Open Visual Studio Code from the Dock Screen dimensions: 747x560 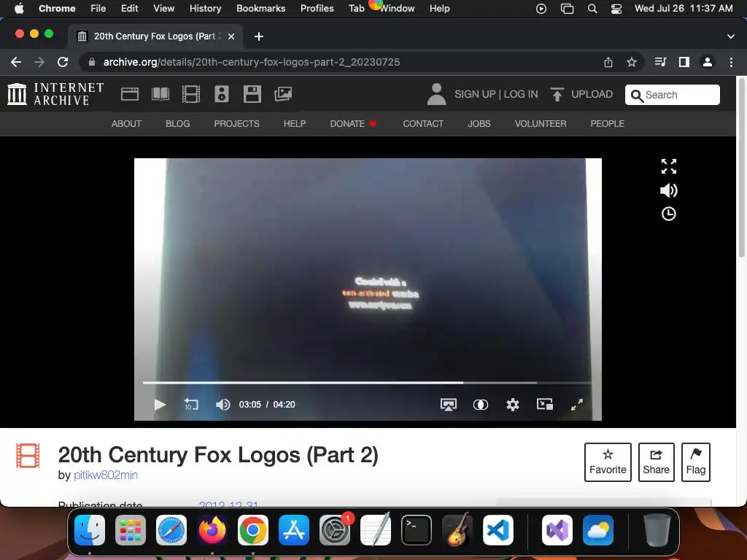point(498,530)
